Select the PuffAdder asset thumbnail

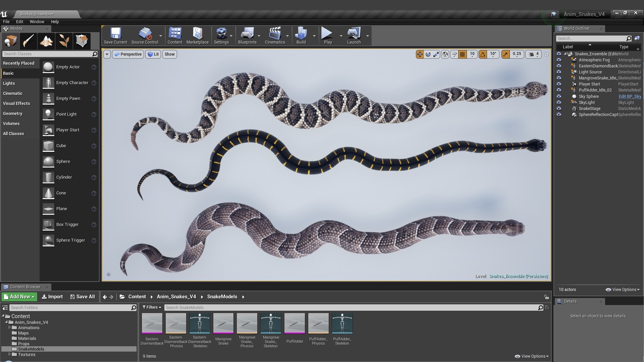coord(294,323)
